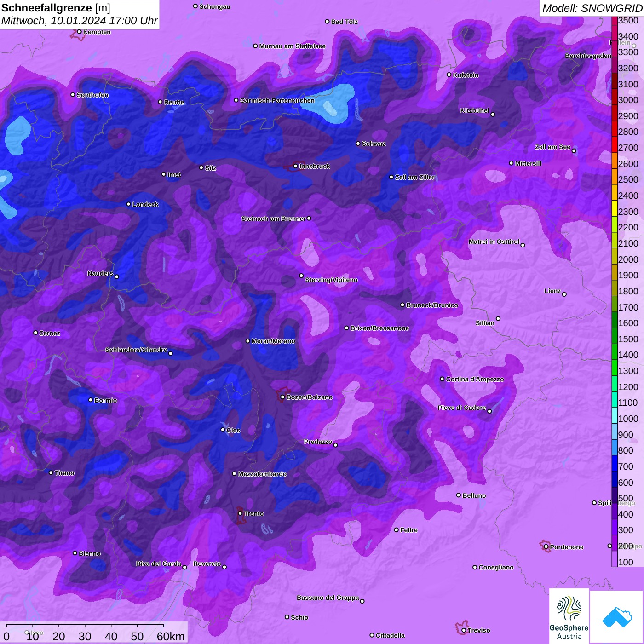
Task: Click the Cortina d'Ampezzo location dot
Action: click(x=442, y=379)
